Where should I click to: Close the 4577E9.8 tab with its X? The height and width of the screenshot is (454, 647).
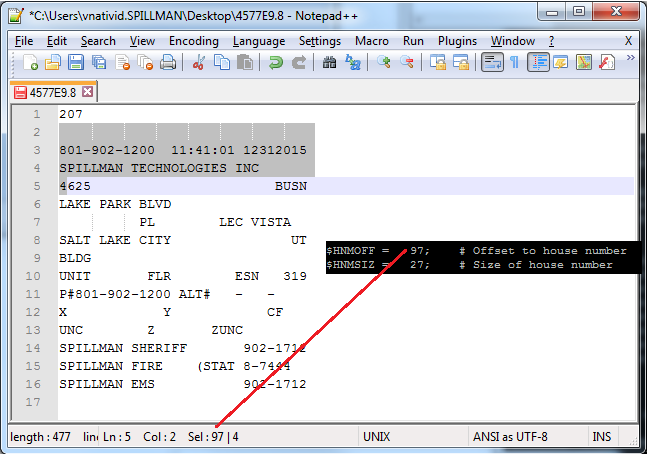[x=87, y=92]
